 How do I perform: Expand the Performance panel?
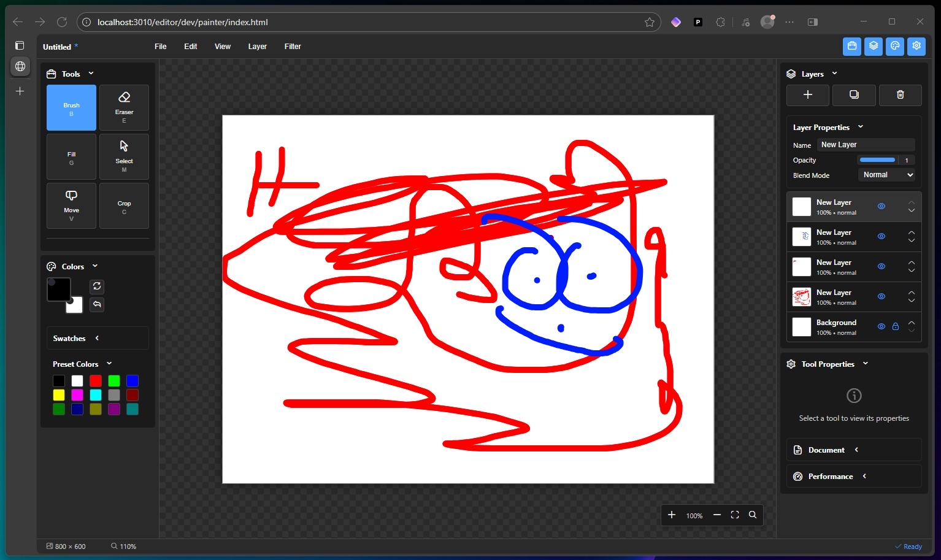[864, 476]
